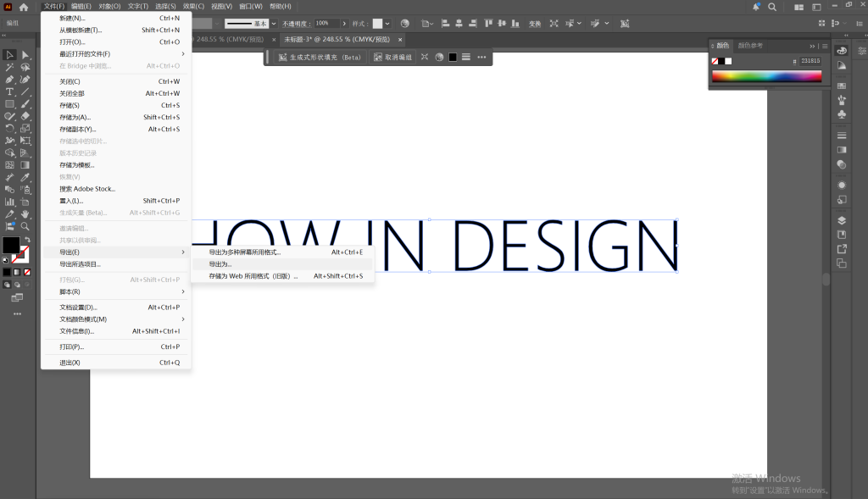The image size is (868, 499).
Task: Select the Rotate tool
Action: (x=9, y=128)
